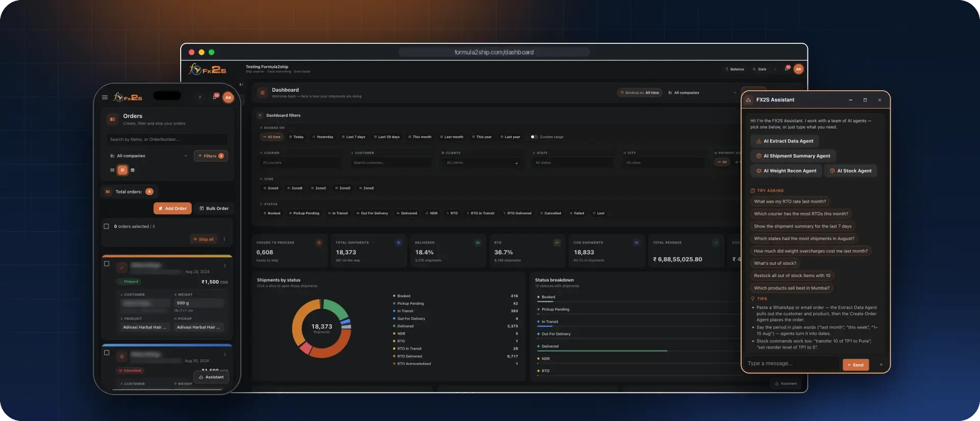This screenshot has width=980, height=421.
Task: Toggle the Custom range switch
Action: (534, 137)
